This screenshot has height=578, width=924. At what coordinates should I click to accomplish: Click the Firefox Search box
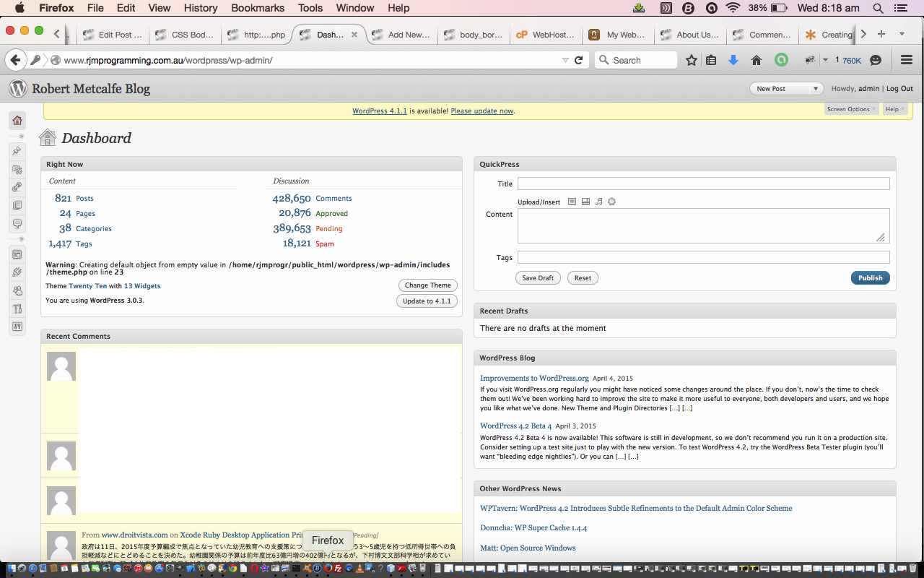(x=636, y=60)
